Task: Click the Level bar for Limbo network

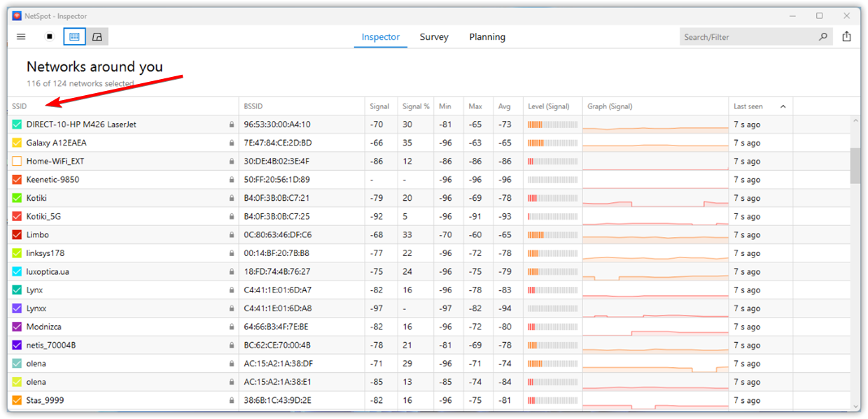Action: 552,235
